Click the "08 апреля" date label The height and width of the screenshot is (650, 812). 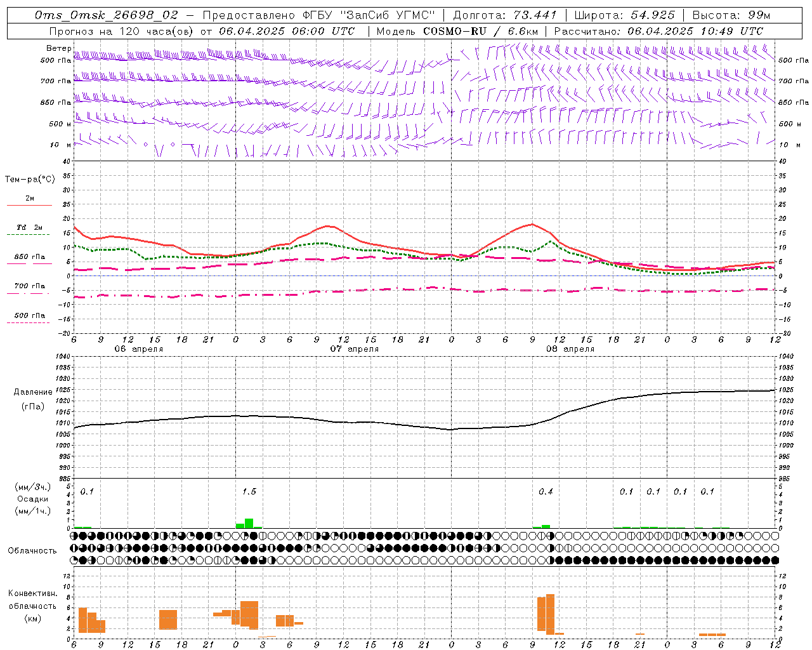point(570,349)
